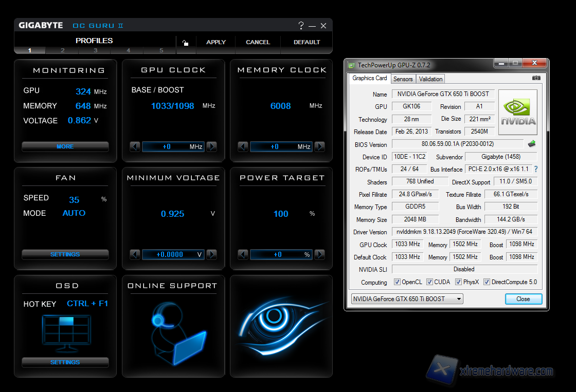Click the minimum voltage offset field
576x392 pixels.
coord(173,254)
